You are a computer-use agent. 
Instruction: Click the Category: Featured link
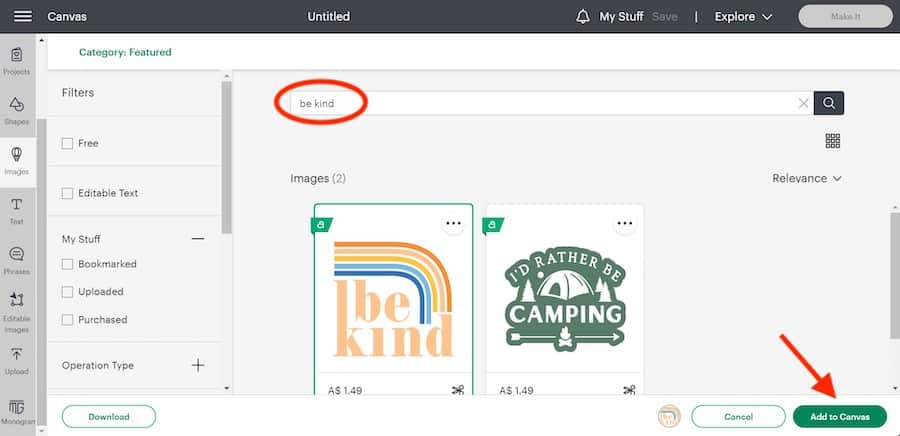tap(125, 52)
